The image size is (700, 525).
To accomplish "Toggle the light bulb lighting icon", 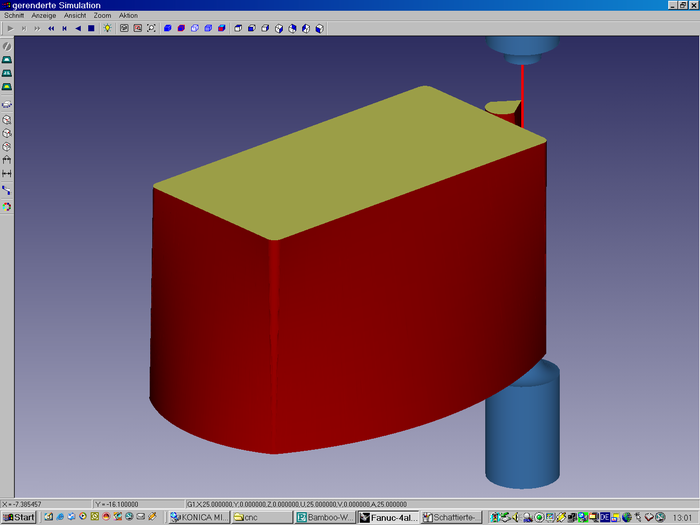I will pos(106,28).
